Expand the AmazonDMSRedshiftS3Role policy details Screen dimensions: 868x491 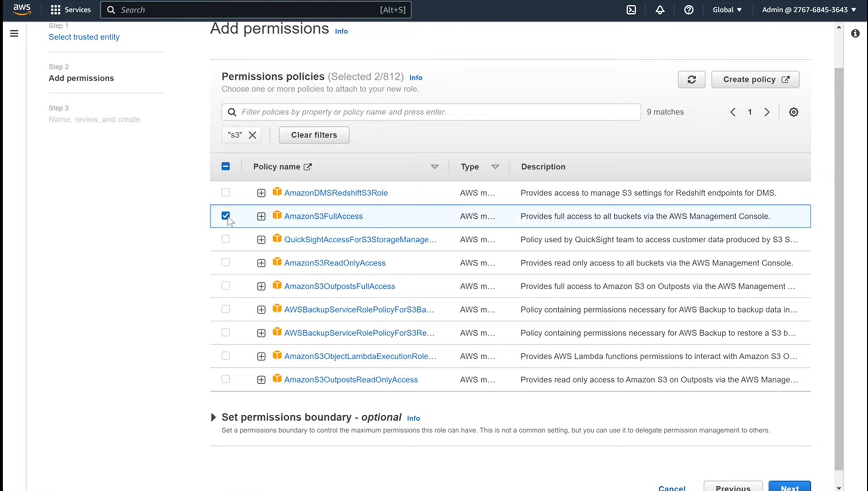(x=261, y=193)
